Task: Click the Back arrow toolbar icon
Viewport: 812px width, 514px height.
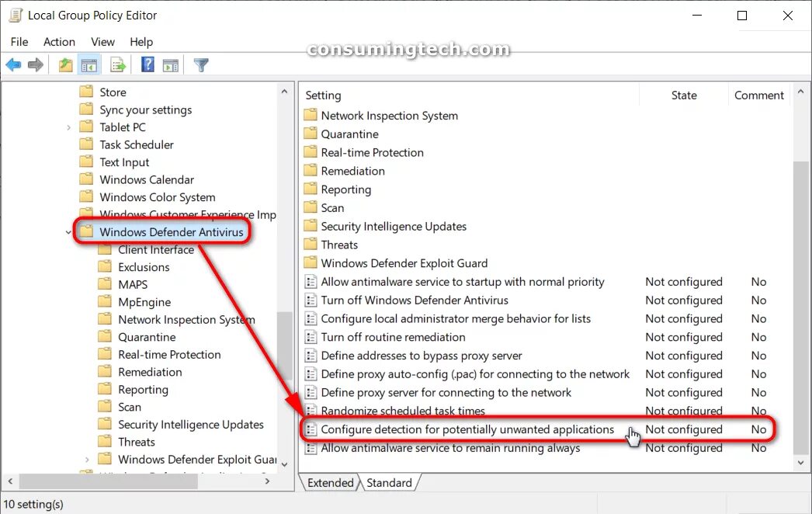Action: [13, 65]
